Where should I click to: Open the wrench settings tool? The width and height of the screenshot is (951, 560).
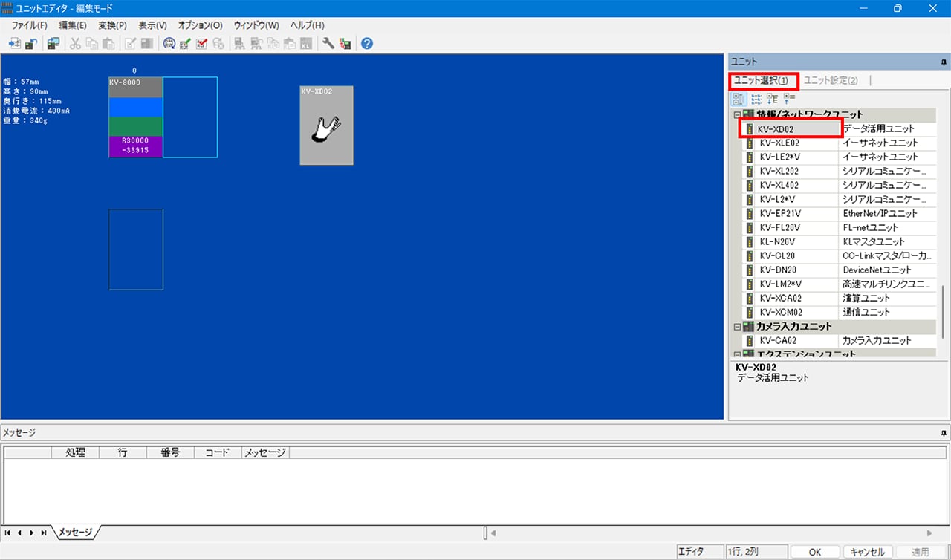tap(328, 43)
